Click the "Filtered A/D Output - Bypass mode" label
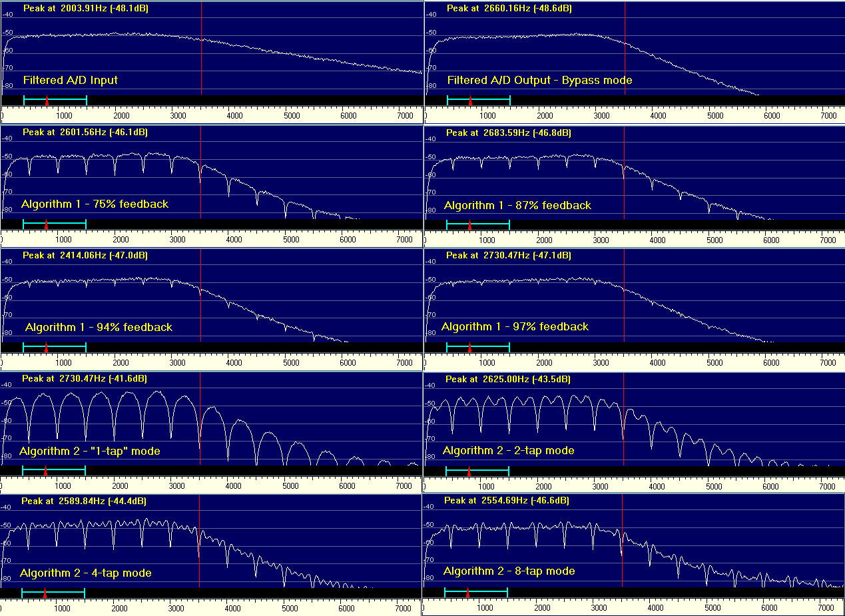 click(540, 80)
